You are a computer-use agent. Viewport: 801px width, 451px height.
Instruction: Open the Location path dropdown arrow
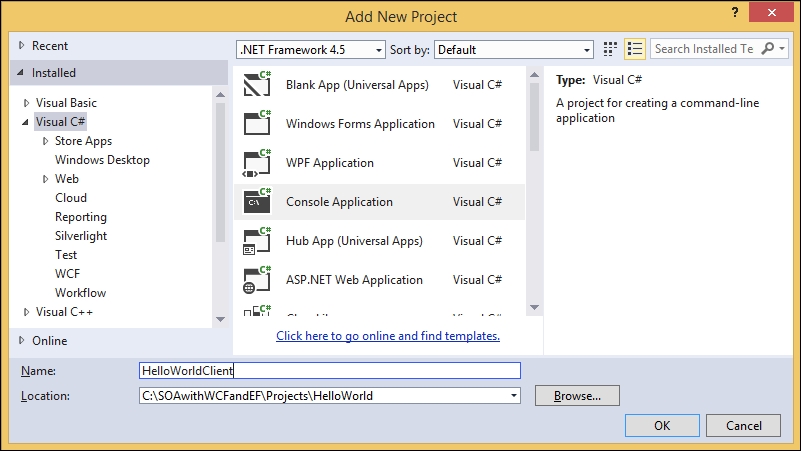pyautogui.click(x=513, y=396)
